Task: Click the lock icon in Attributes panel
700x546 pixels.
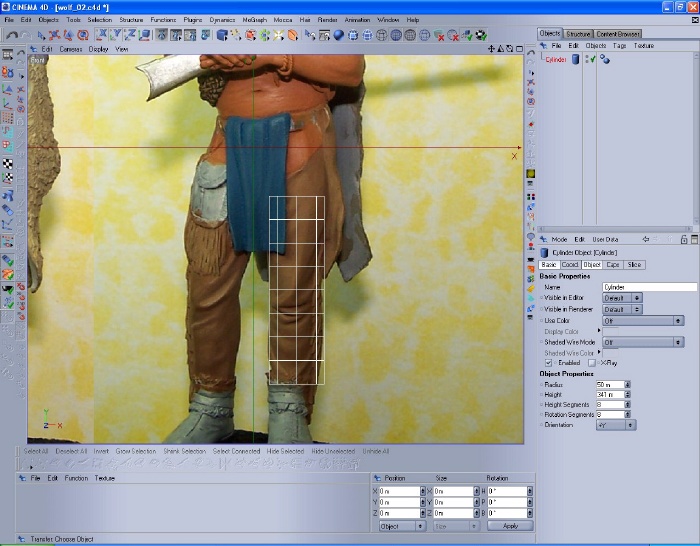Action: click(x=683, y=240)
